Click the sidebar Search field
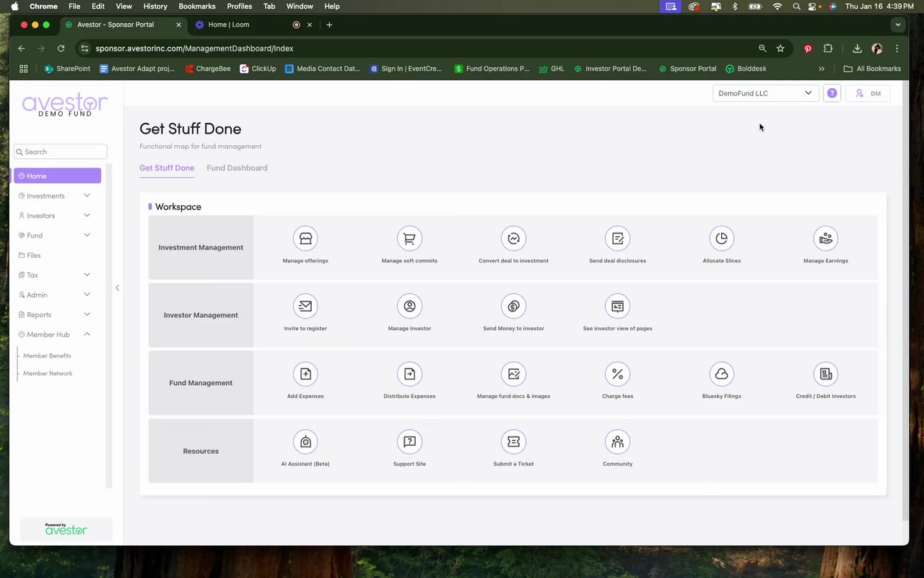The width and height of the screenshot is (924, 578). coord(60,152)
